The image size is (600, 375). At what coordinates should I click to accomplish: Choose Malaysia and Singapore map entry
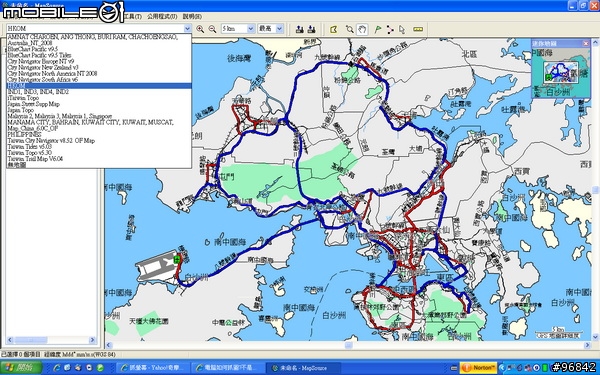coord(99,116)
